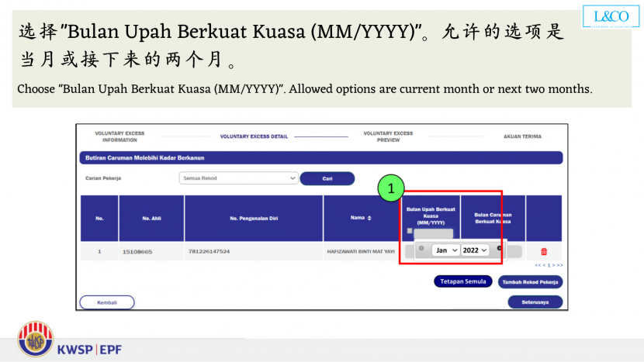This screenshot has width=644, height=362.
Task: Open the Jan month dropdown
Action: 445,250
